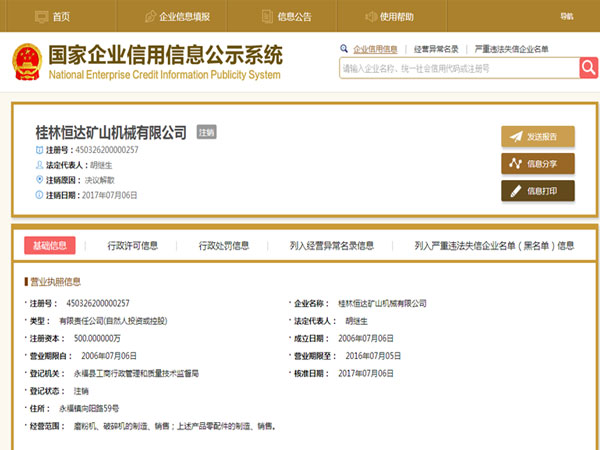The image size is (600, 450).
Task: Select the 严重违法失信企业名单 search category
Action: point(512,49)
